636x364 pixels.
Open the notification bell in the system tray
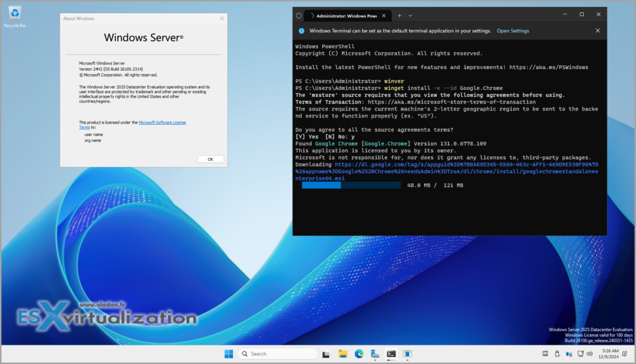coord(624,354)
